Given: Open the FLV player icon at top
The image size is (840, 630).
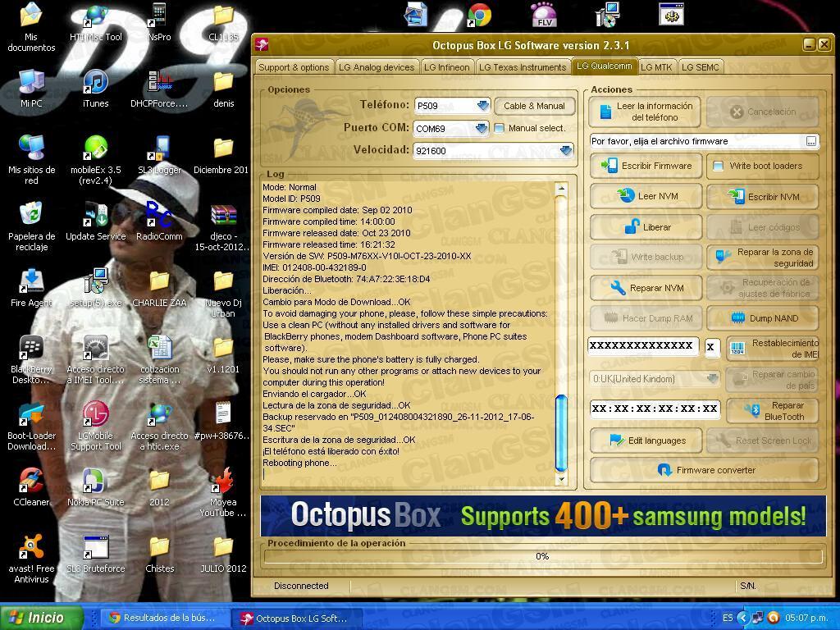Looking at the screenshot, I should [545, 15].
